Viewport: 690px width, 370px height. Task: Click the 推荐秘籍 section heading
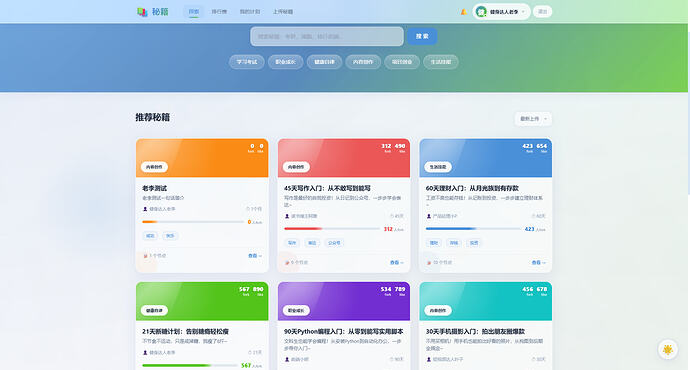point(152,117)
